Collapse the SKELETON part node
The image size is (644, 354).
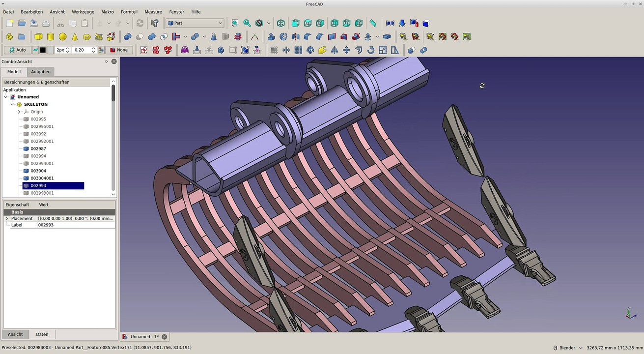pos(12,104)
